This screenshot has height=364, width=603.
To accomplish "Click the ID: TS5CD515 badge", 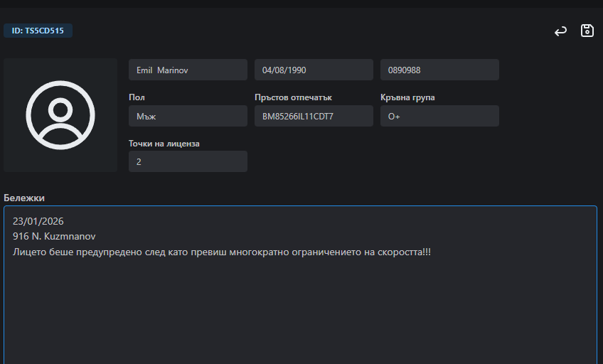I will [x=38, y=31].
